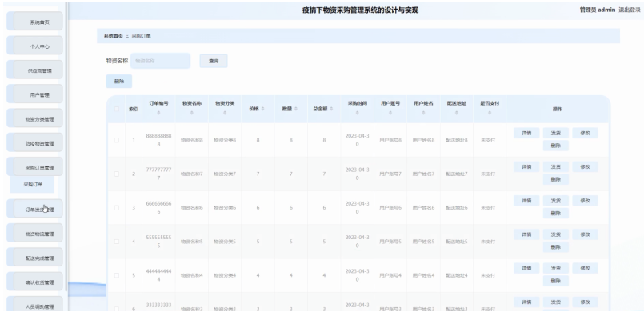Select the 配送地址7 cell
Viewport: 644px width, 312px height.
[x=456, y=174]
